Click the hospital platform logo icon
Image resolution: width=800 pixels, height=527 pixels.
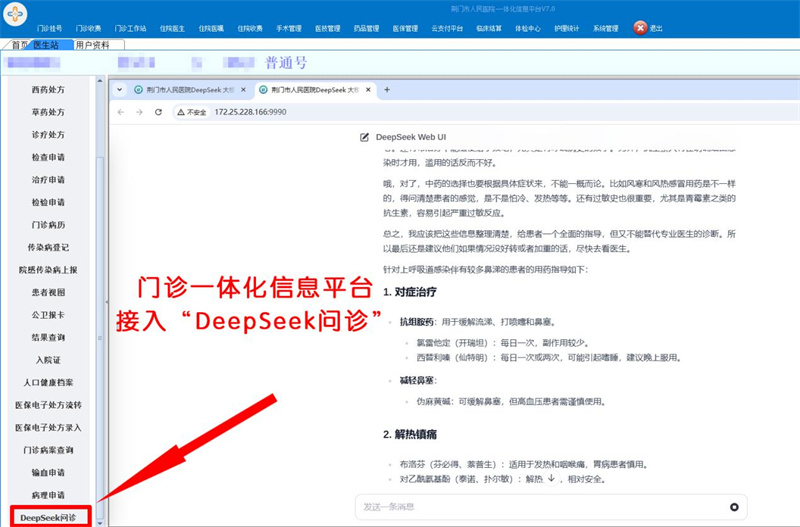(x=15, y=13)
